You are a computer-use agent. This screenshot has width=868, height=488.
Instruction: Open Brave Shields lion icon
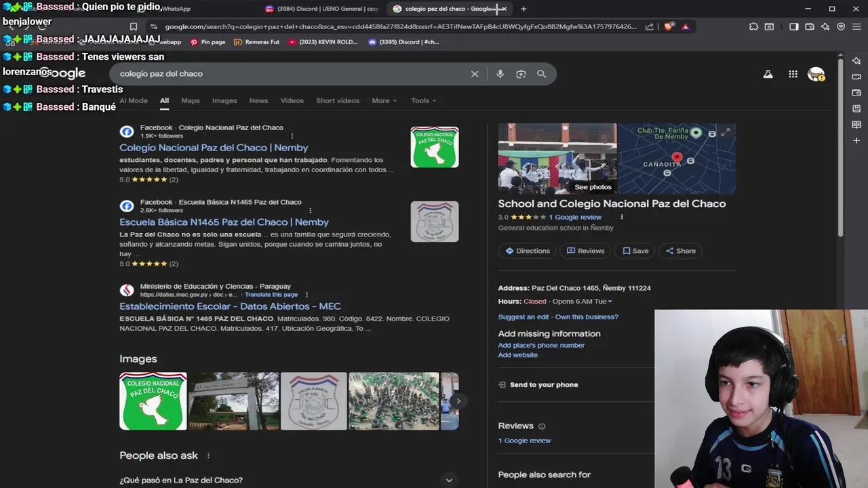669,26
